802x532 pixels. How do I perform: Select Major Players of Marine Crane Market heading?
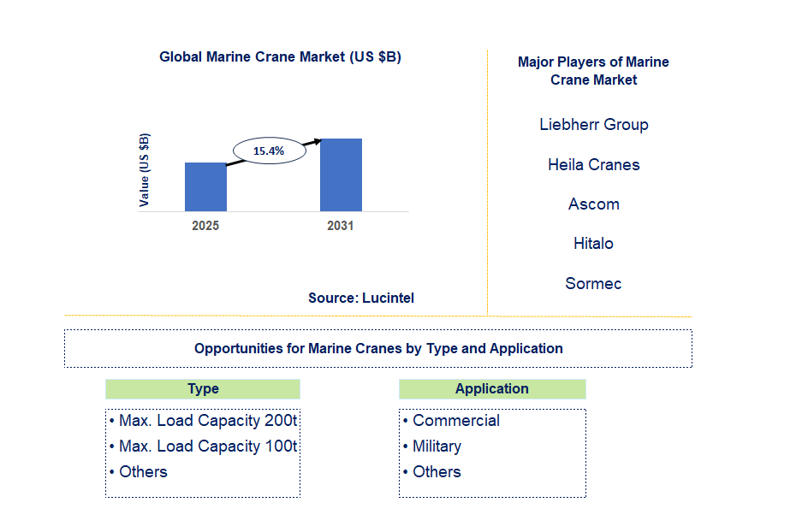(593, 70)
